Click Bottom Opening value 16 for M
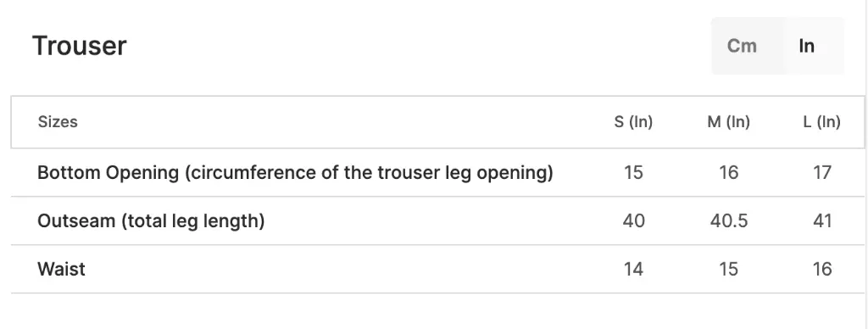 pos(728,173)
